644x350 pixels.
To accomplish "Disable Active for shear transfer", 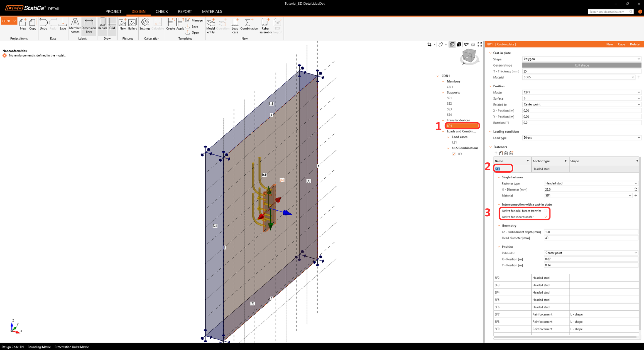I will 546,217.
